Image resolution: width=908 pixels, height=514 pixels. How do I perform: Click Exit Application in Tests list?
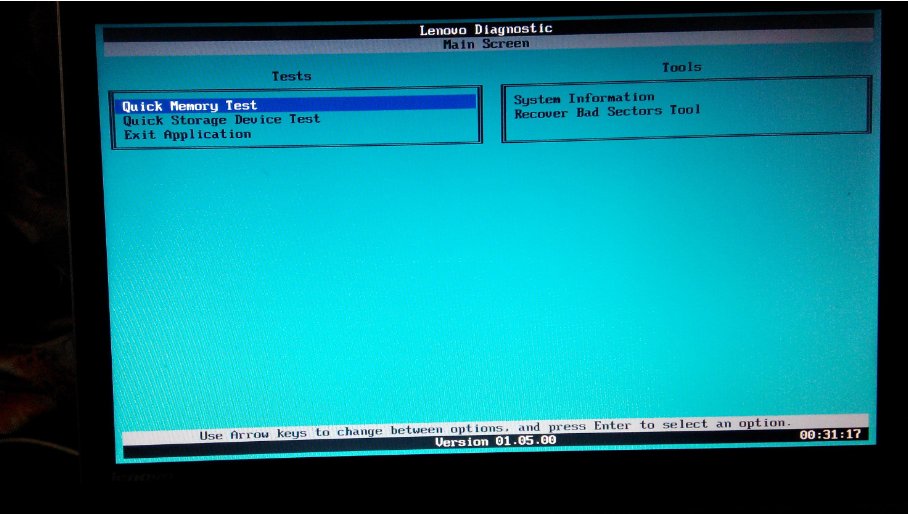coord(187,134)
